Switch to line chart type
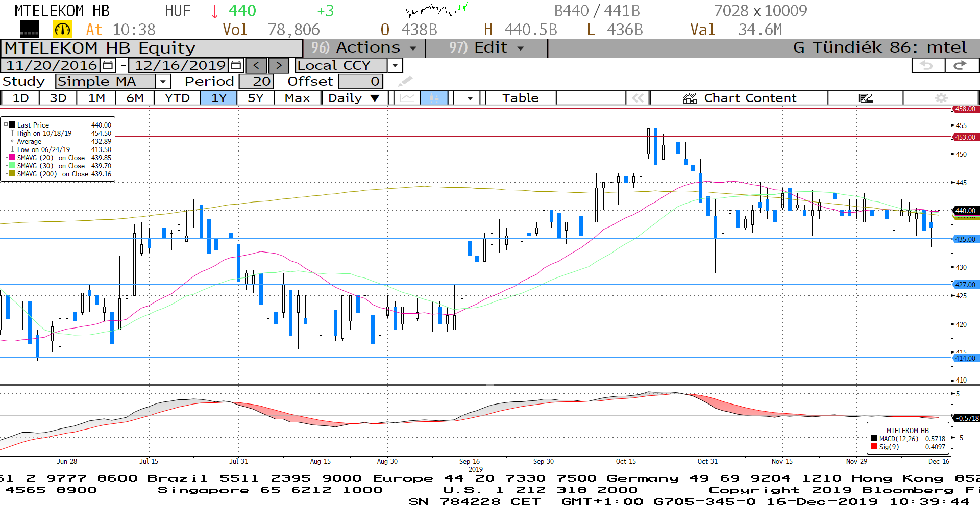980x530 pixels. click(x=407, y=98)
